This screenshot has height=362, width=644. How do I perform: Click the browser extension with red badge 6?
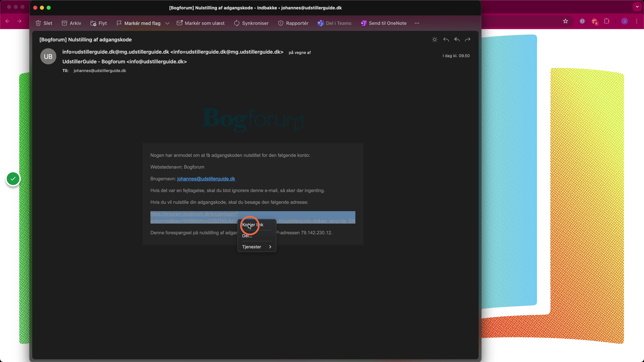[x=595, y=22]
